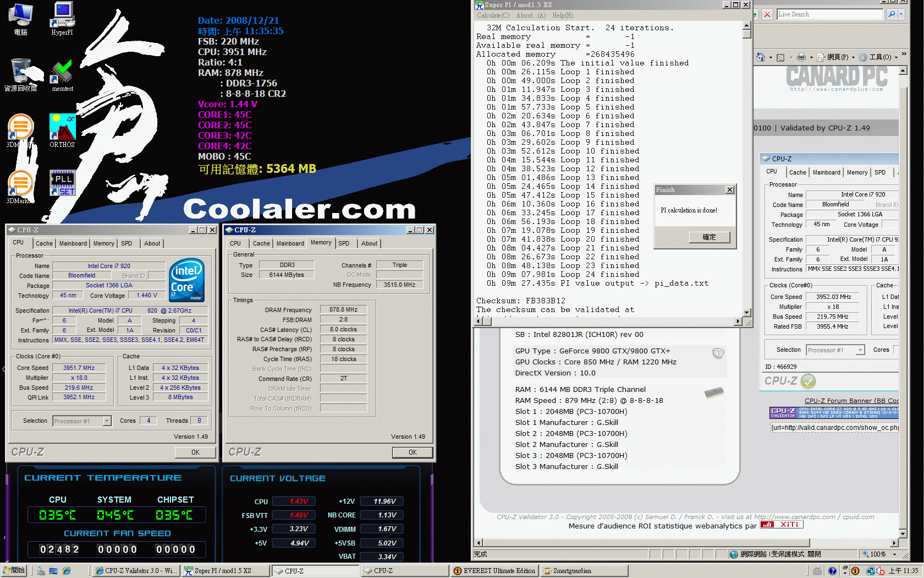This screenshot has width=924, height=578.
Task: Click the IE home page icon
Action: click(x=760, y=57)
